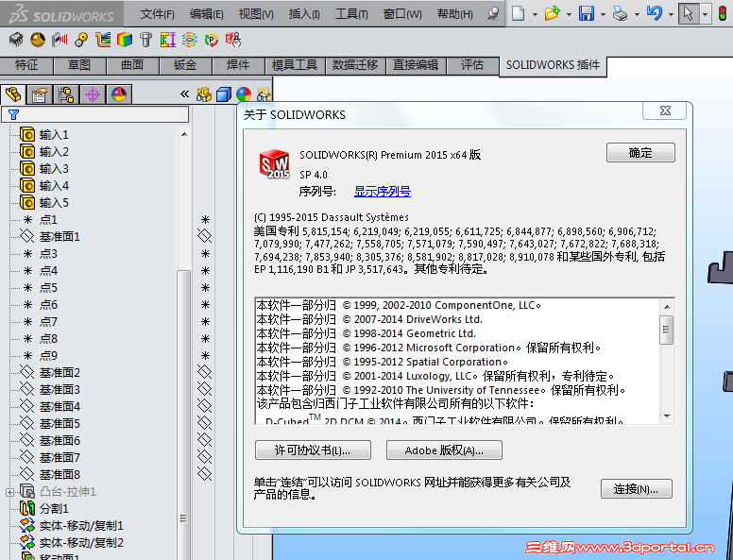Click the copyright list scrollbar thumb

click(667, 330)
